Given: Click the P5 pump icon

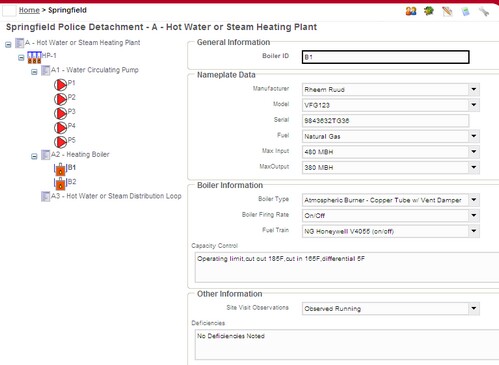Looking at the screenshot, I should [60, 142].
